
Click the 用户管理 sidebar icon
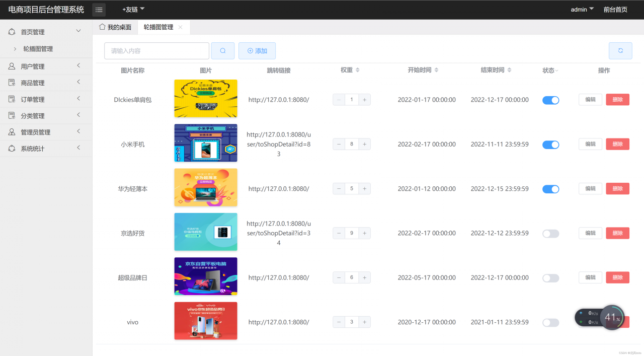(12, 66)
